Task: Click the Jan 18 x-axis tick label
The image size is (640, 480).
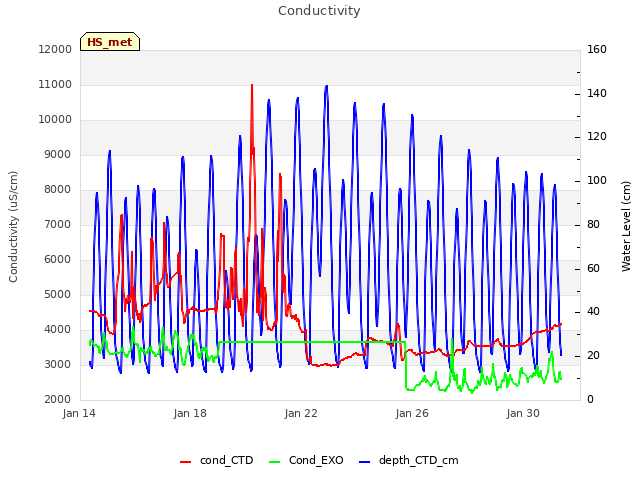Action: 190,413
